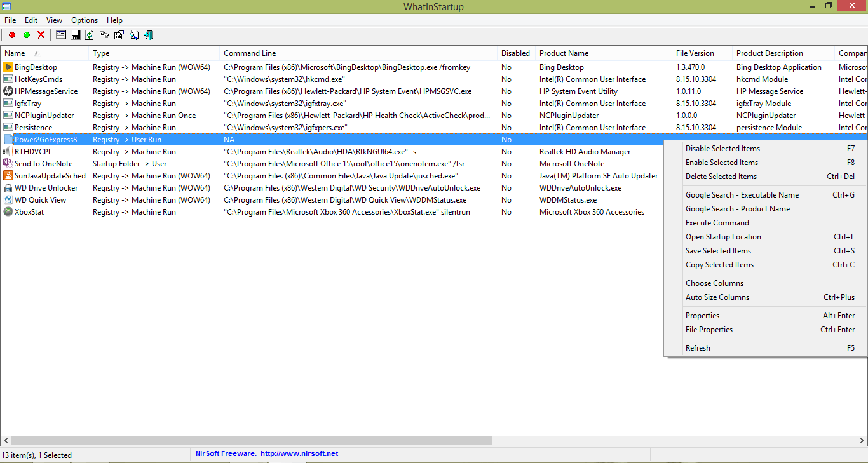868x463 pixels.
Task: Choose Delete Selected Items in context menu
Action: 764,177
